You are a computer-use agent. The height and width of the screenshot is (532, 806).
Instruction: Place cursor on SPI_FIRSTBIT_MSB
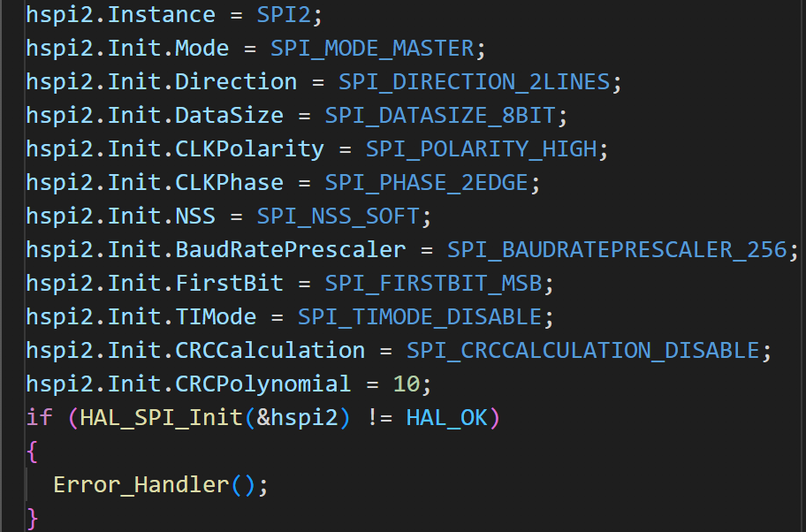433,284
